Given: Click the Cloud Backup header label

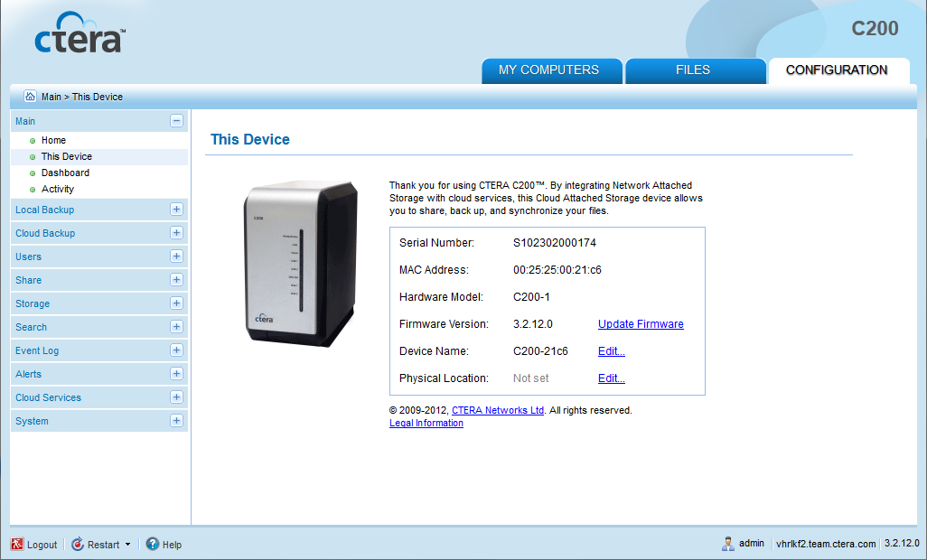Looking at the screenshot, I should pyautogui.click(x=45, y=233).
